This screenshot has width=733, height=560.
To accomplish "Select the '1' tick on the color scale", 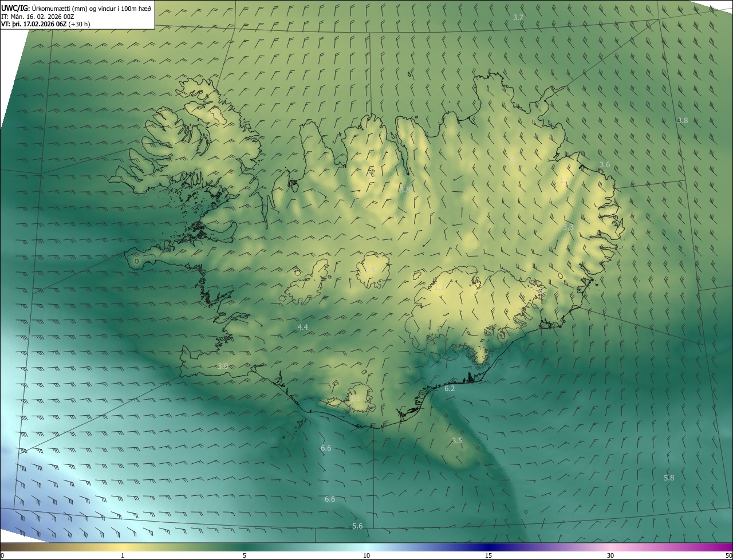I will 123,555.
